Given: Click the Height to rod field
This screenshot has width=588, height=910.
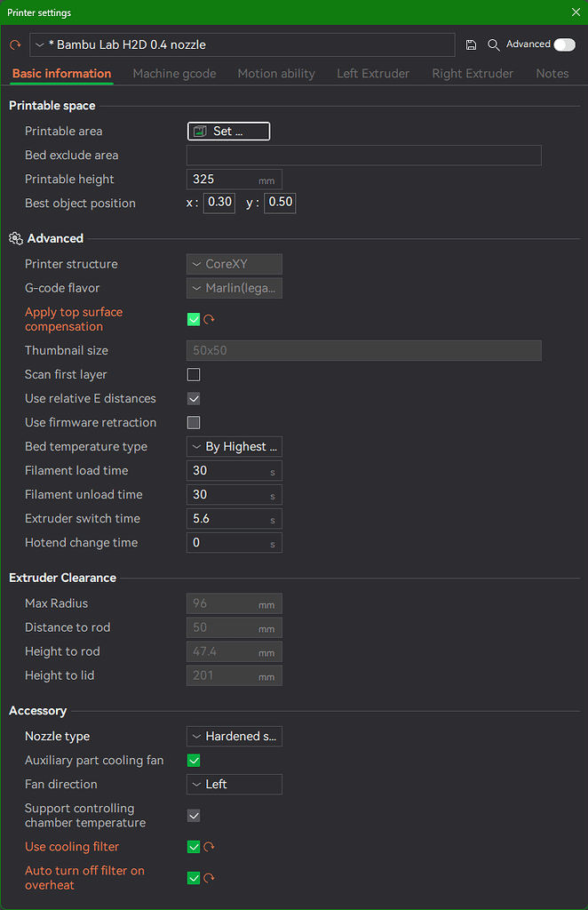Looking at the screenshot, I should click(x=234, y=651).
